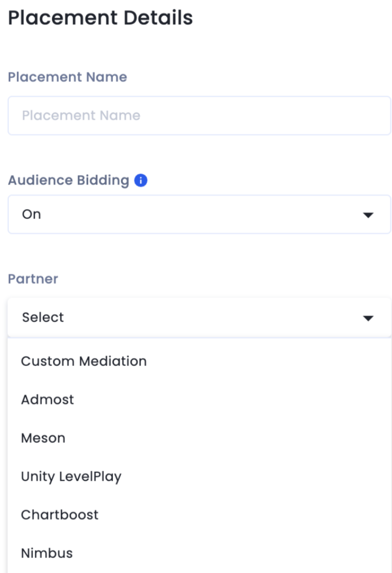This screenshot has width=392, height=573.
Task: Click the Audience Bidding dropdown arrow
Action: pos(368,215)
